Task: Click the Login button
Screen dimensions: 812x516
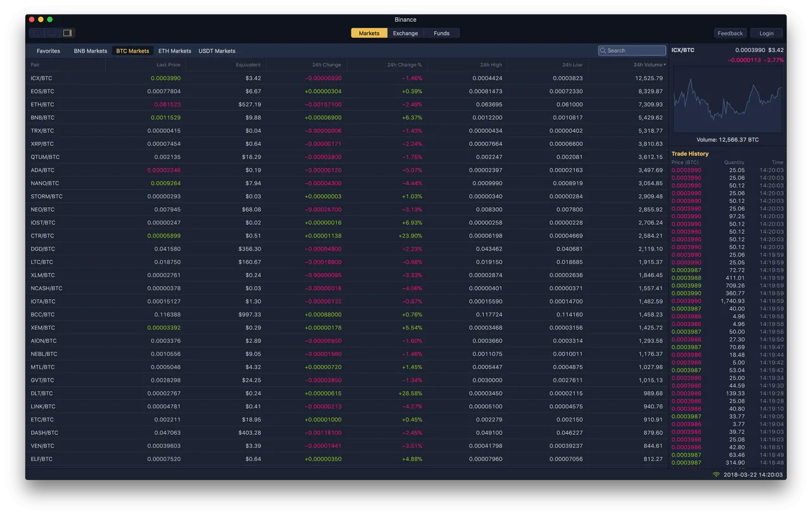Action: pos(766,33)
